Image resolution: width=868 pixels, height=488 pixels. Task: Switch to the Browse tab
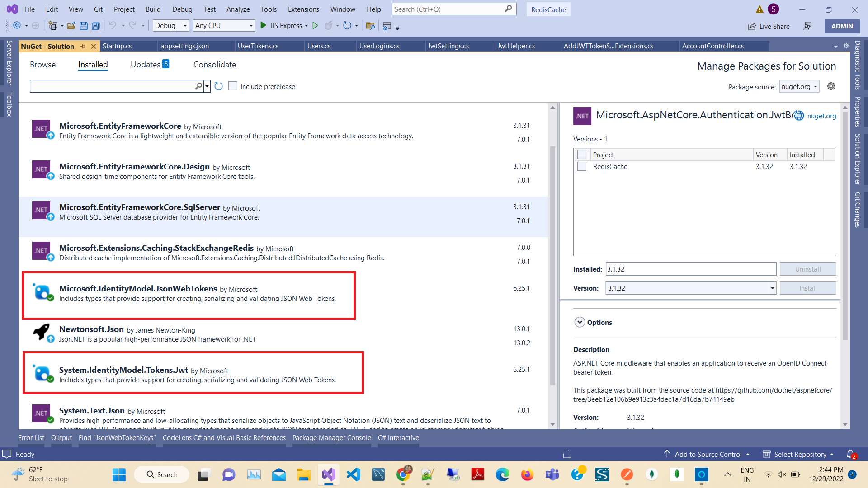[43, 65]
